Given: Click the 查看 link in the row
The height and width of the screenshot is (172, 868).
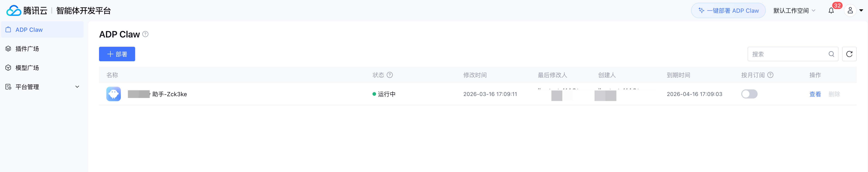Looking at the screenshot, I should pyautogui.click(x=815, y=94).
